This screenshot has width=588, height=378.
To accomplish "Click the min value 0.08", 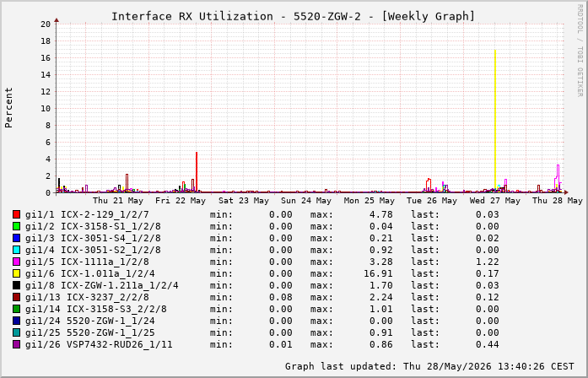I will (x=281, y=297).
